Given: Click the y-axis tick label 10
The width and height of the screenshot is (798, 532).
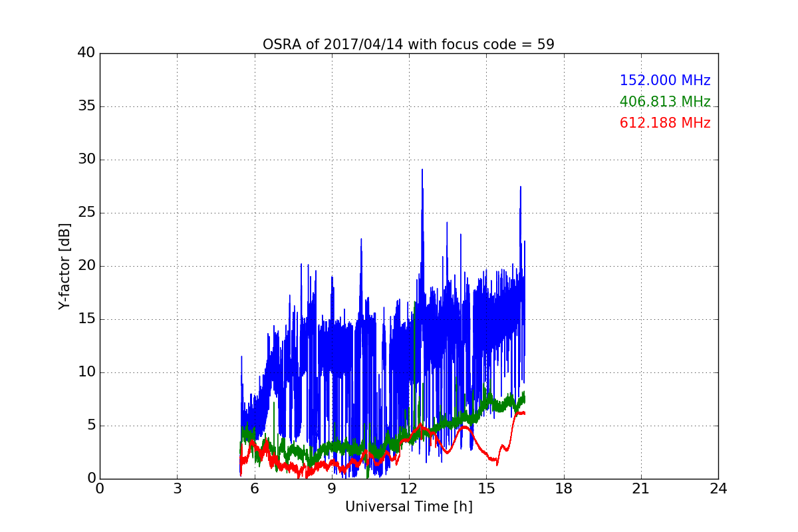Looking at the screenshot, I should 86,372.
